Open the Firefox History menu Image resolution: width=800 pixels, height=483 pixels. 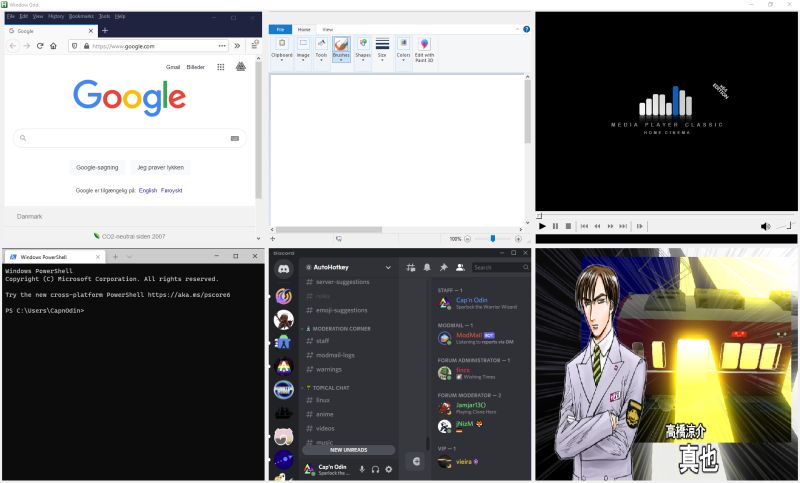point(56,16)
